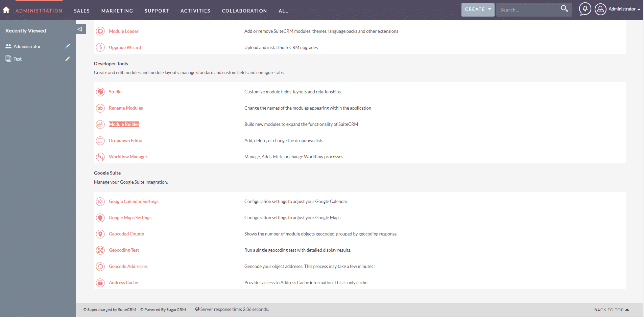The height and width of the screenshot is (317, 644).
Task: Open the SALES menu
Action: coord(82,11)
